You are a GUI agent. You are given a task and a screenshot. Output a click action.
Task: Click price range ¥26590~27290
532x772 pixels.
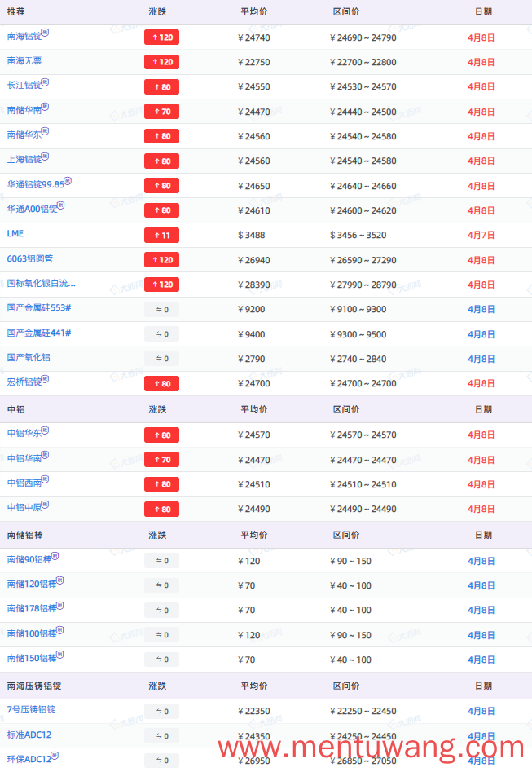363,260
